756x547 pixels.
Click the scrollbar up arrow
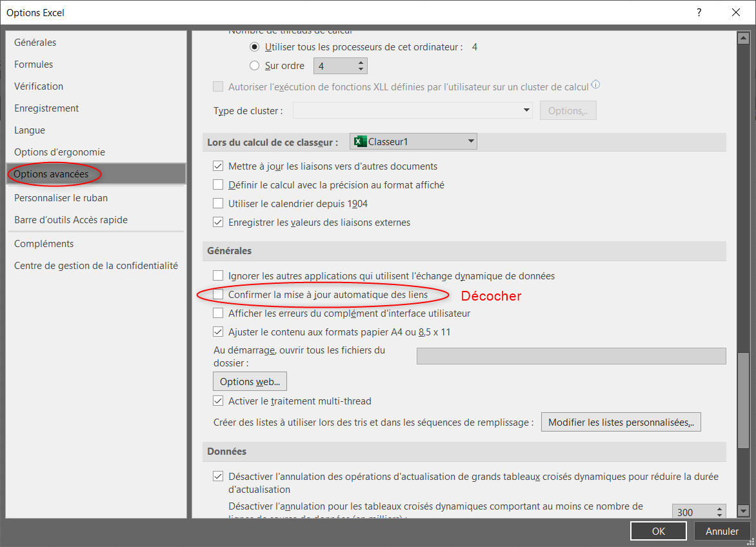(743, 38)
